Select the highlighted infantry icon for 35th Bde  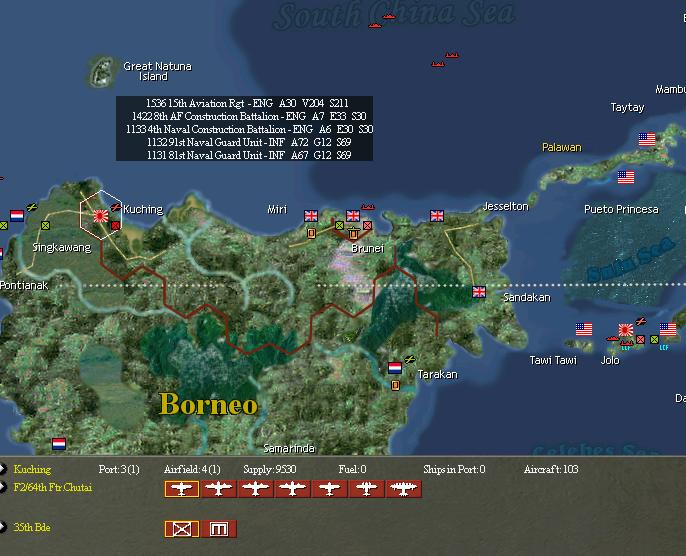click(x=182, y=529)
